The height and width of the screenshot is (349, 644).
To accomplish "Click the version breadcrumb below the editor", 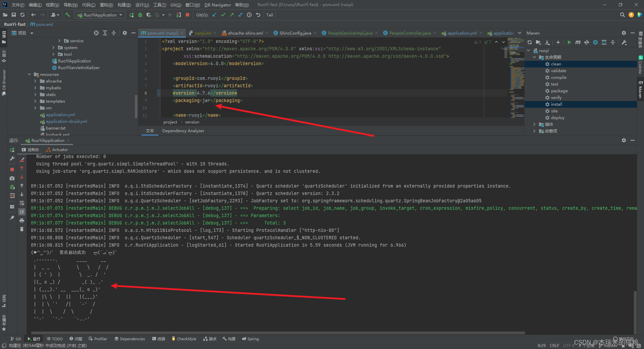I will coord(192,122).
